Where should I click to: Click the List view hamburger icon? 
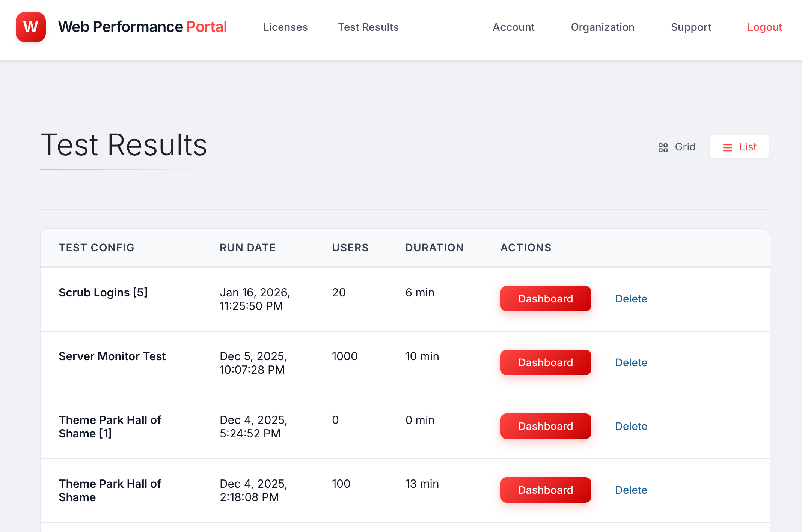pyautogui.click(x=728, y=147)
